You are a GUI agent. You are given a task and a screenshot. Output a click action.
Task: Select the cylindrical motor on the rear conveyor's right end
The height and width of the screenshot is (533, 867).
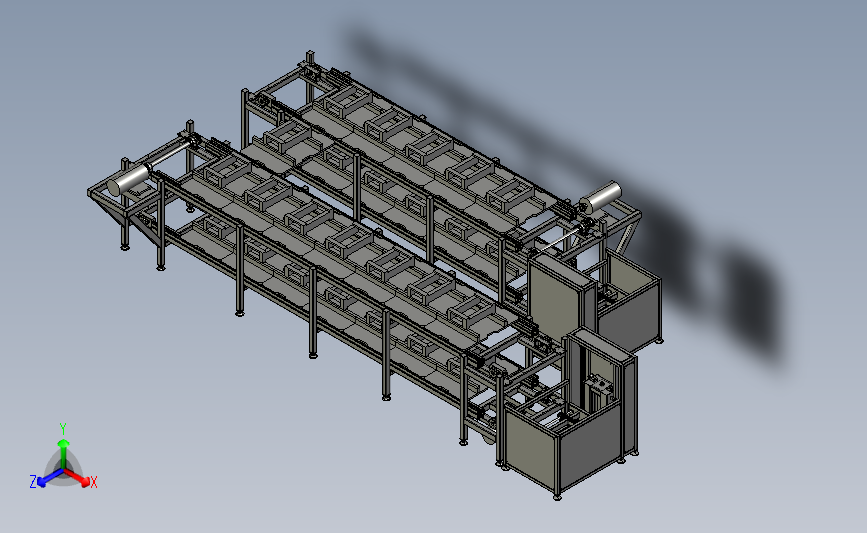[x=600, y=198]
